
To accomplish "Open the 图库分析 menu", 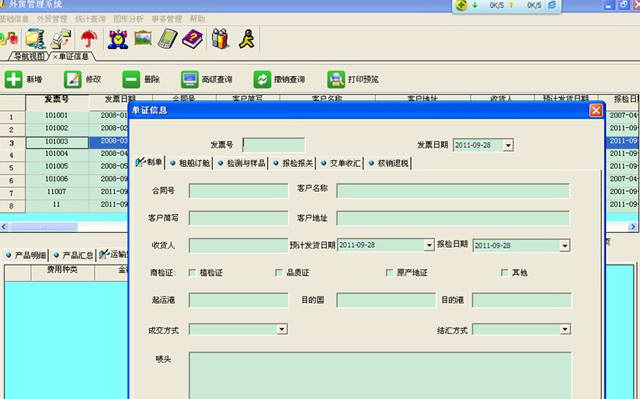I will (129, 19).
